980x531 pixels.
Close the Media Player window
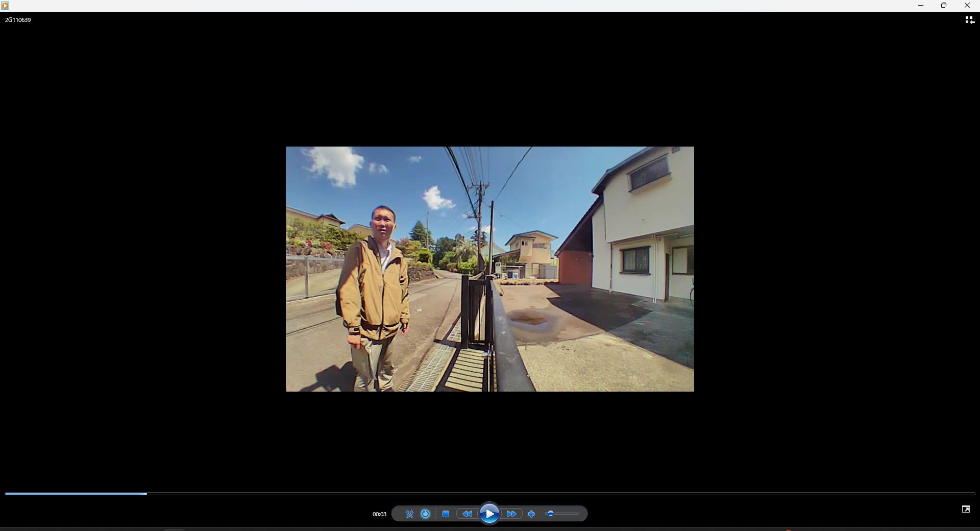(967, 6)
